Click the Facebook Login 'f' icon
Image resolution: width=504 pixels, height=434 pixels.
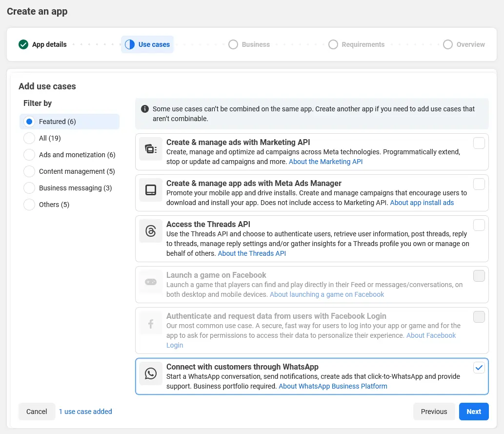pos(151,323)
